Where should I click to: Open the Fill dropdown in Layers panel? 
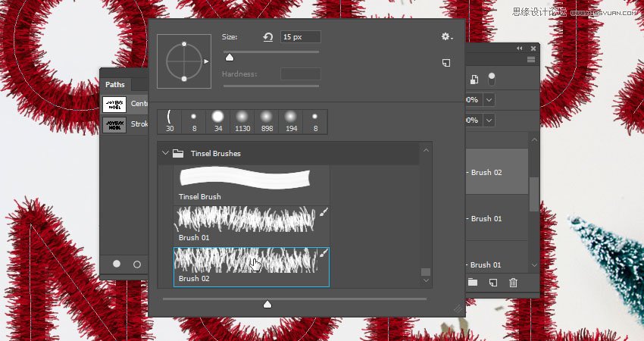tap(489, 120)
